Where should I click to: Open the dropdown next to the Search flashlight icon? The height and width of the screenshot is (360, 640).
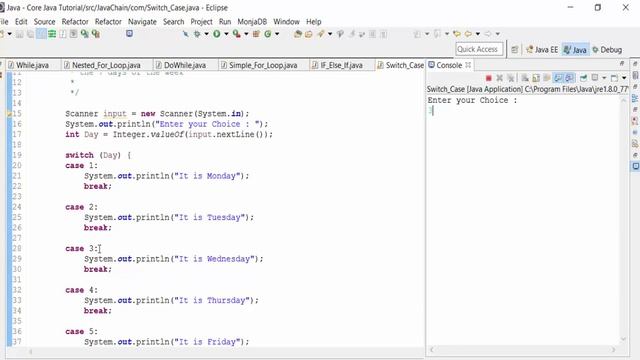click(330, 34)
